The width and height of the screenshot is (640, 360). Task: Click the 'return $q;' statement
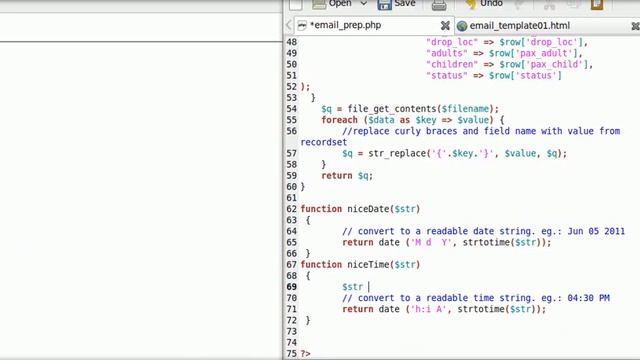pos(347,176)
